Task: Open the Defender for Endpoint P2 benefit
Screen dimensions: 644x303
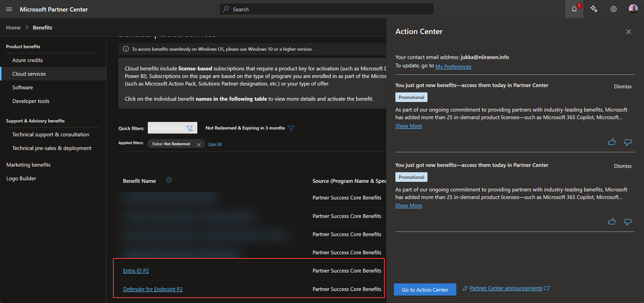Action: 153,289
